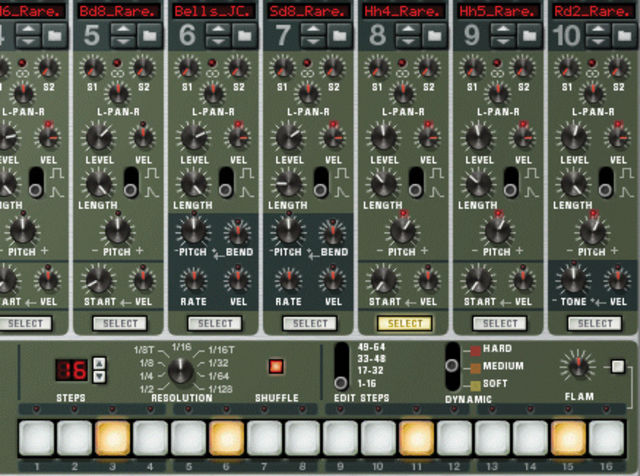Click the Pan knob on channel 7
640x476 pixels.
tap(308, 93)
